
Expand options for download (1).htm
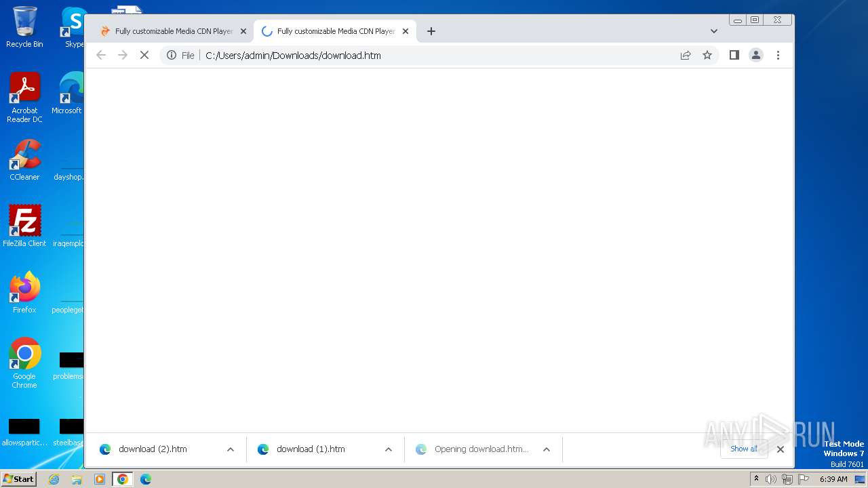point(389,449)
